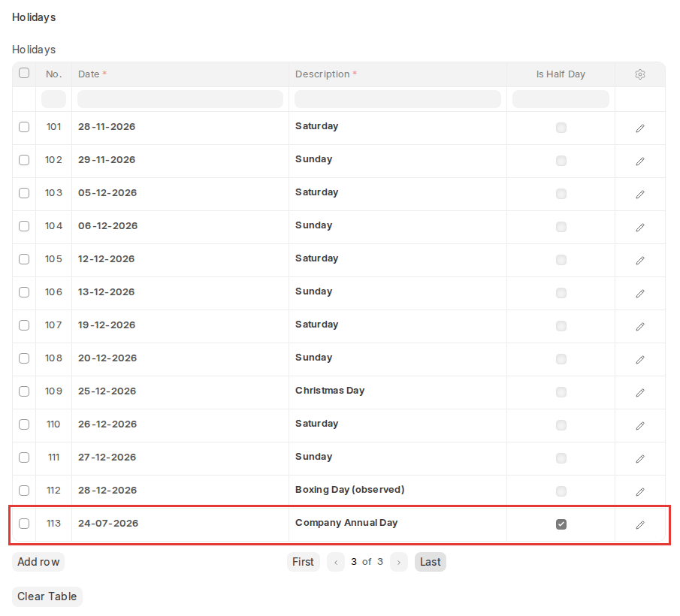This screenshot has height=616, width=680.
Task: Toggle Is Half Day for Boxing Day
Action: tap(561, 491)
